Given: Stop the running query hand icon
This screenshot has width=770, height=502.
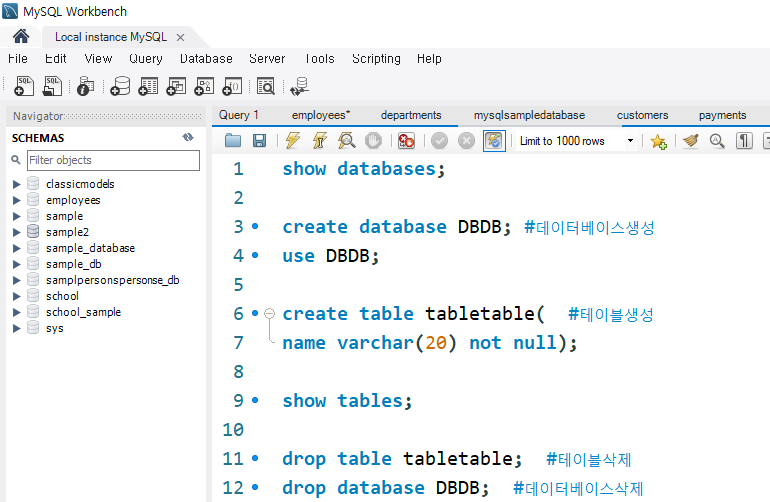Looking at the screenshot, I should pyautogui.click(x=373, y=141).
